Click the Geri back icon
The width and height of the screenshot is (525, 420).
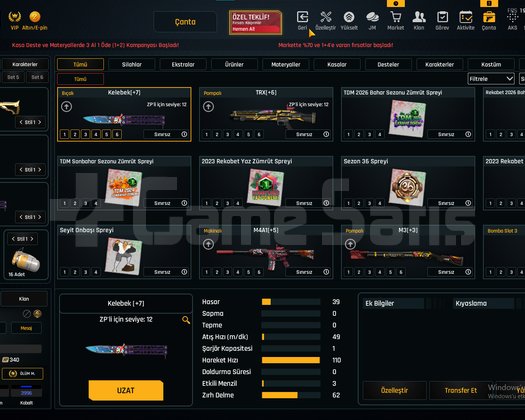(x=302, y=17)
